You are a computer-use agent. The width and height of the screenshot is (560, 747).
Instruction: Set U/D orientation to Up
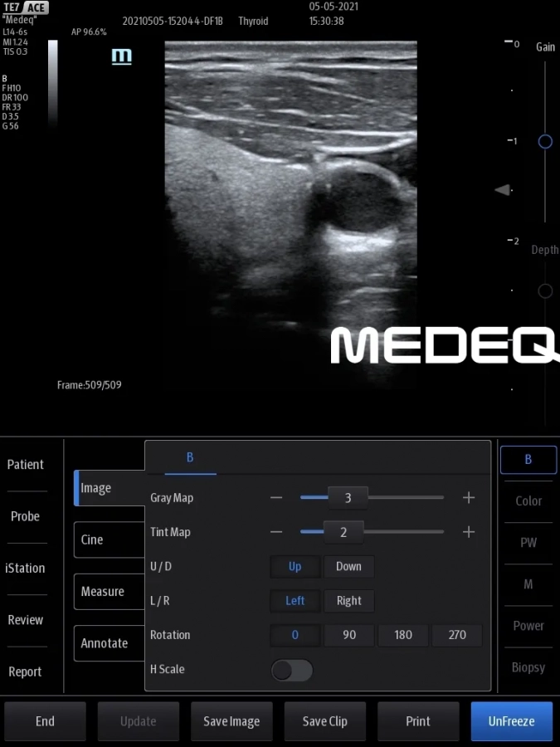pos(295,566)
